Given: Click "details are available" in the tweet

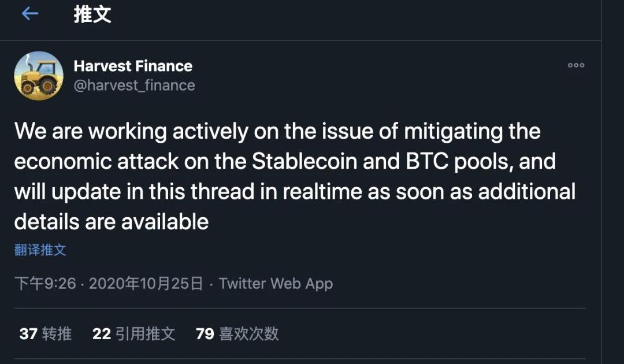Looking at the screenshot, I should (x=111, y=221).
